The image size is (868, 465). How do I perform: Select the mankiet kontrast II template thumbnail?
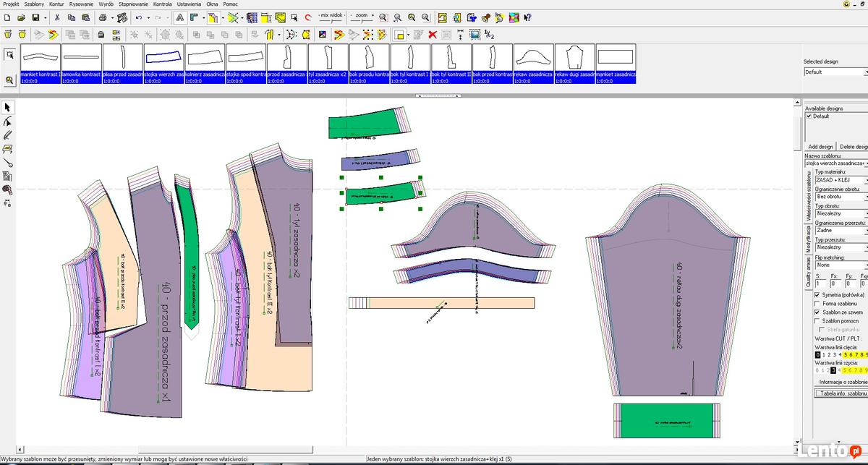coord(41,64)
